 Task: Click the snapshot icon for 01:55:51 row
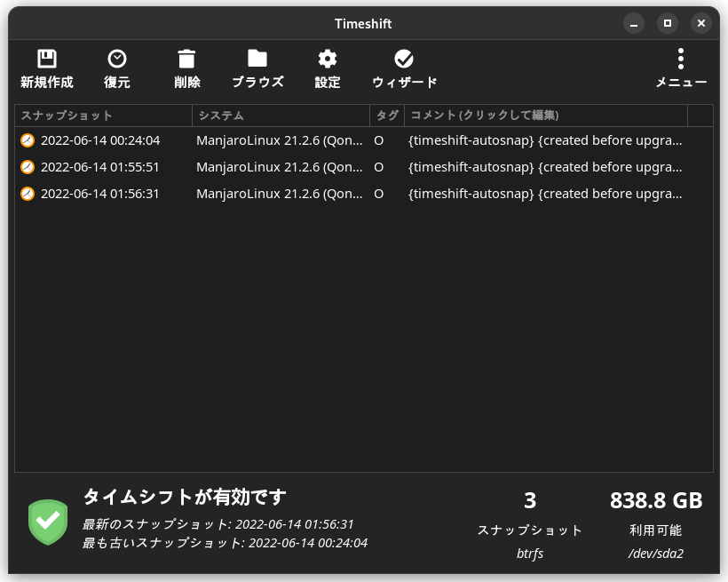pyautogui.click(x=28, y=167)
